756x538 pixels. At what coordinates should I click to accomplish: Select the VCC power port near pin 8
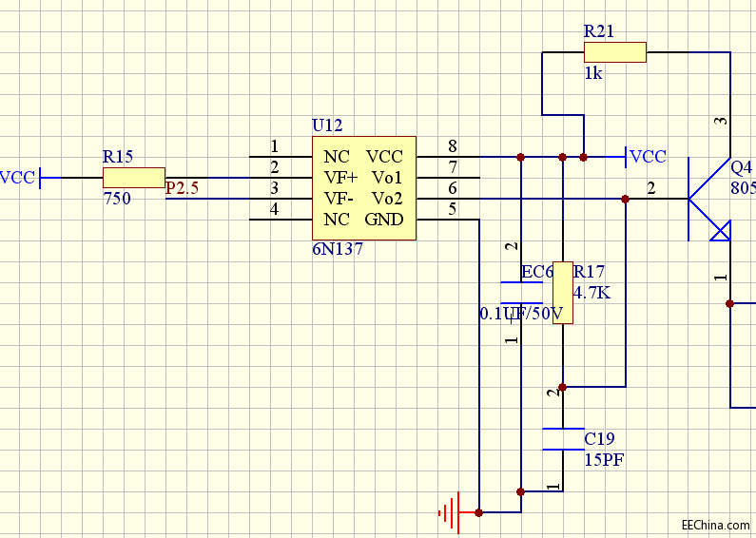647,157
